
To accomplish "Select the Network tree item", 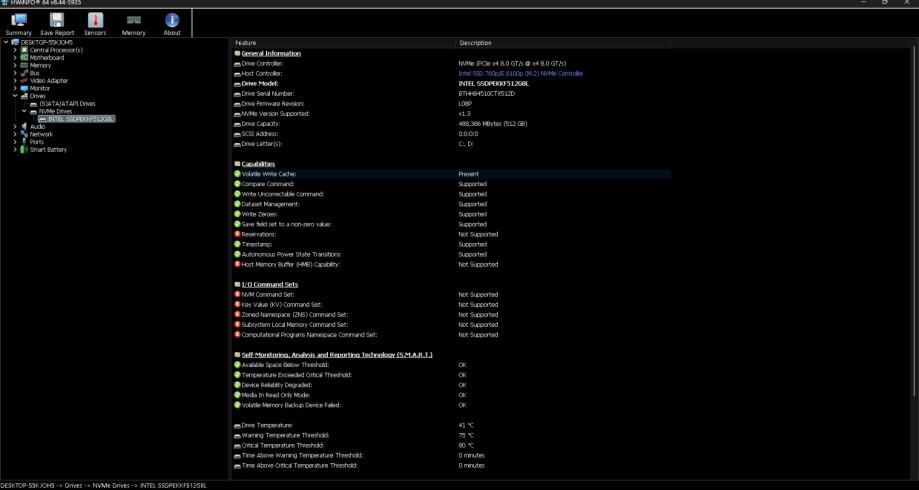I will [41, 134].
